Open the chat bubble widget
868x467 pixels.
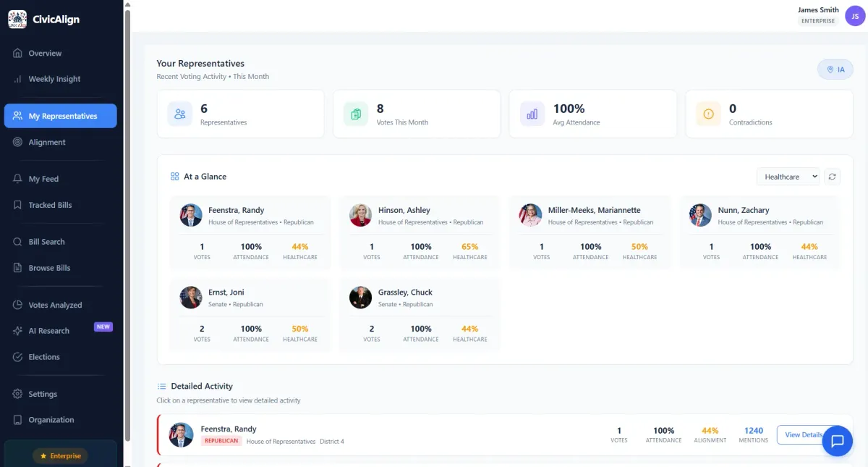[x=837, y=440]
